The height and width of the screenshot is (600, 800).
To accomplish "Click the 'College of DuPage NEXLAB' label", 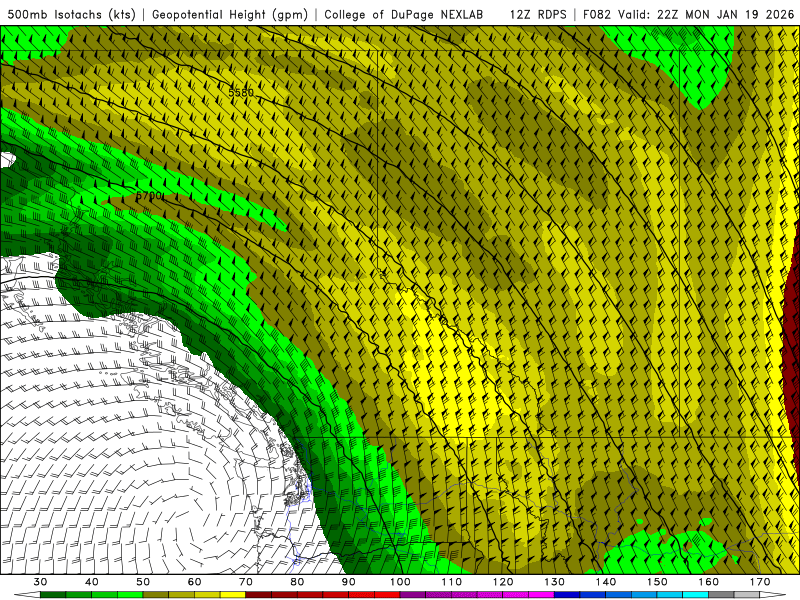I will point(403,14).
